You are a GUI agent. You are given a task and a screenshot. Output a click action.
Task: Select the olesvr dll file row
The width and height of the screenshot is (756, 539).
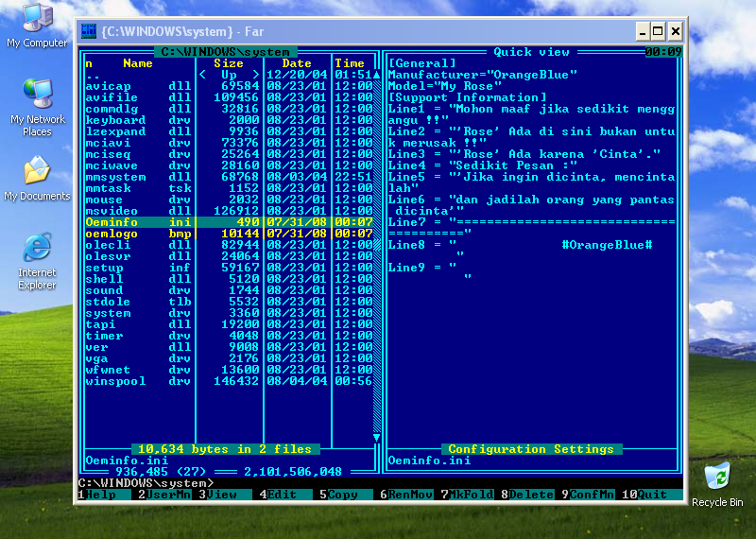point(229,256)
